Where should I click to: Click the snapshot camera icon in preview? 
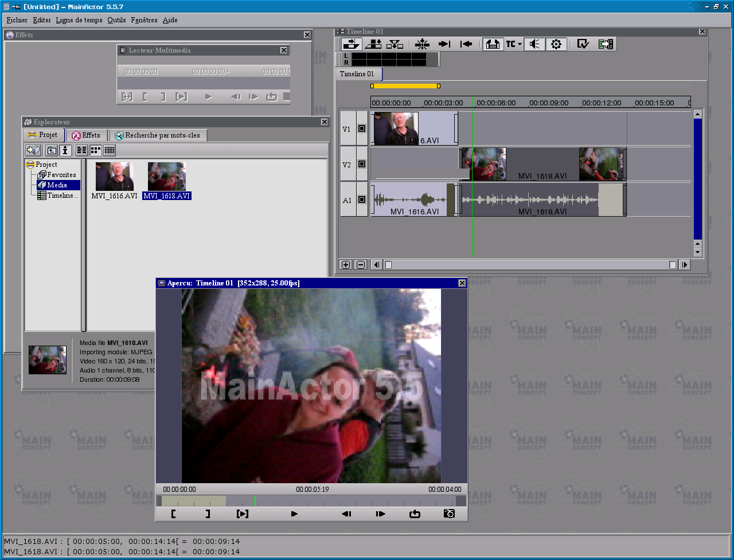click(449, 514)
